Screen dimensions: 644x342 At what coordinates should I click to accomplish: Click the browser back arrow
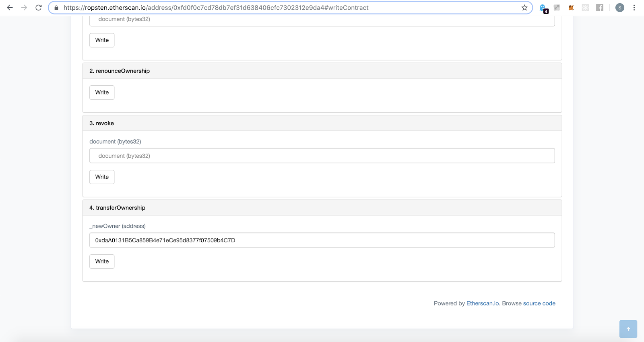(x=10, y=8)
